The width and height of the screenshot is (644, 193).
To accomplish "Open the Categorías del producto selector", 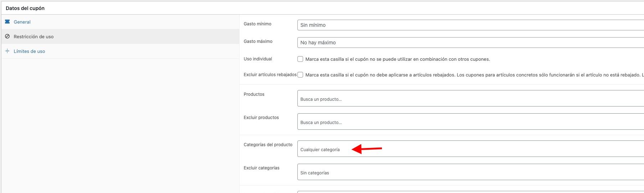I will 471,149.
